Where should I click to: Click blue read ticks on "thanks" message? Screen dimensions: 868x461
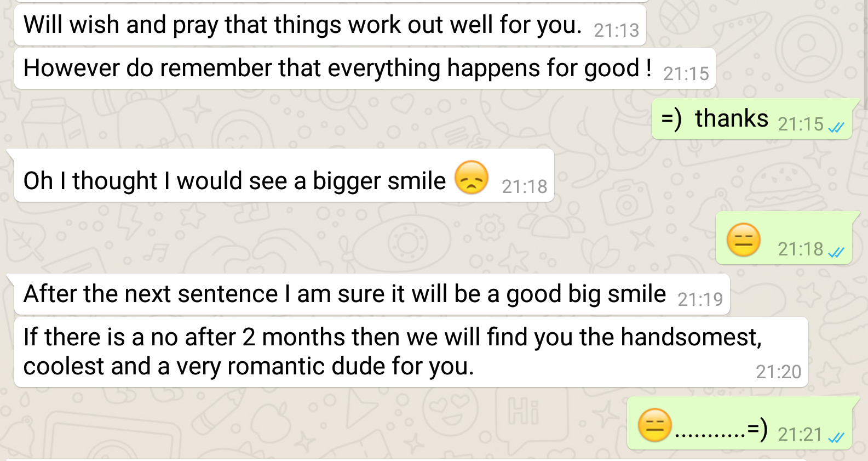(x=836, y=128)
